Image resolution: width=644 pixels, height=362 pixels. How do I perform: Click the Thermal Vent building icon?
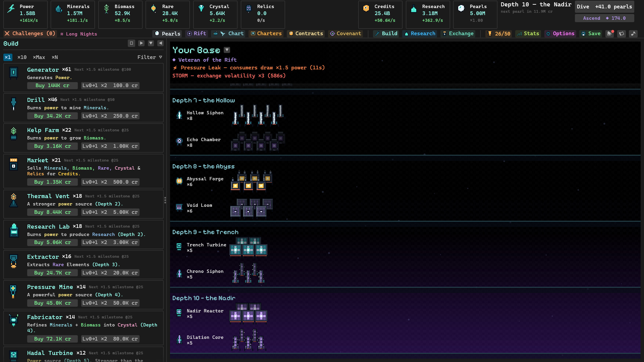[x=13, y=200]
